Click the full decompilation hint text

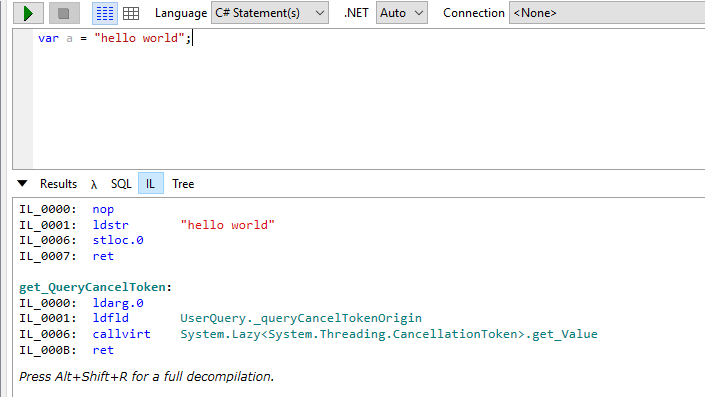click(147, 377)
